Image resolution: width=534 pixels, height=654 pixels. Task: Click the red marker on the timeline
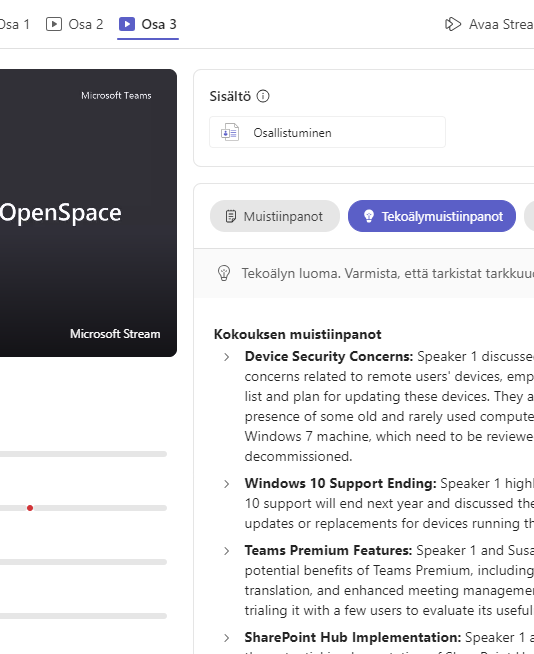pos(30,508)
